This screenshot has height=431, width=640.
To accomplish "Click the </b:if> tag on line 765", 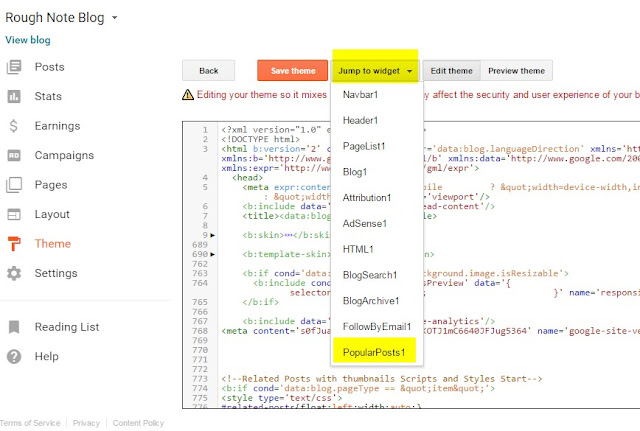I will click(260, 302).
